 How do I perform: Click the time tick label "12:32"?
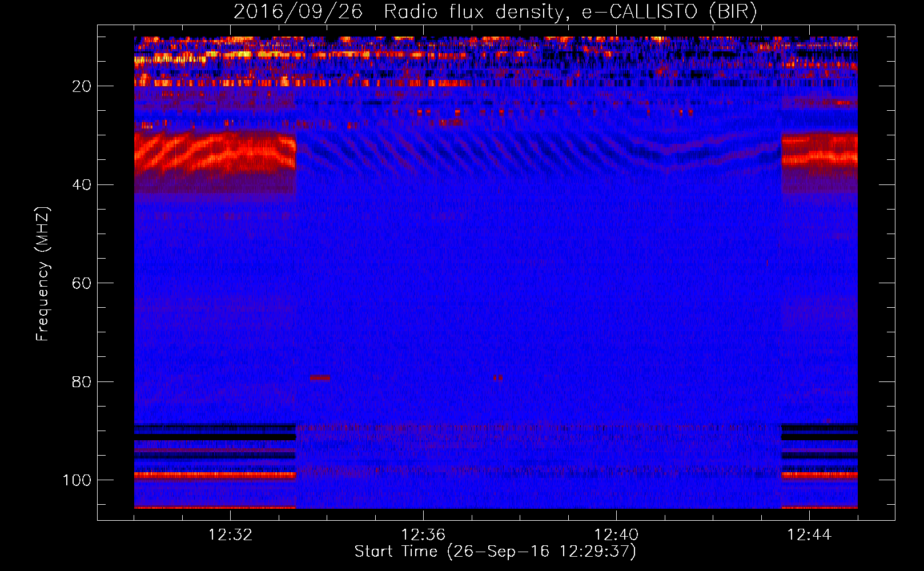pos(231,535)
